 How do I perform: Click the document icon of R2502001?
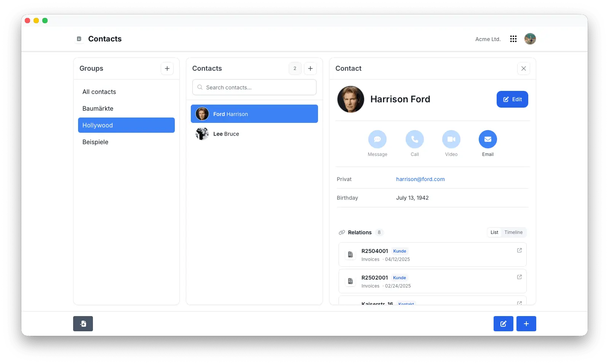[x=350, y=281]
